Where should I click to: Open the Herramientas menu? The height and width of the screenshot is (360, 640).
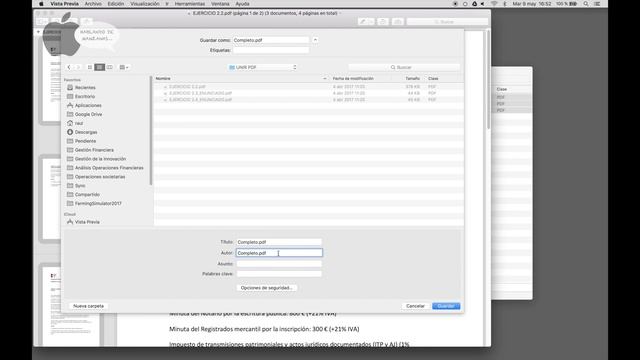[x=190, y=4]
